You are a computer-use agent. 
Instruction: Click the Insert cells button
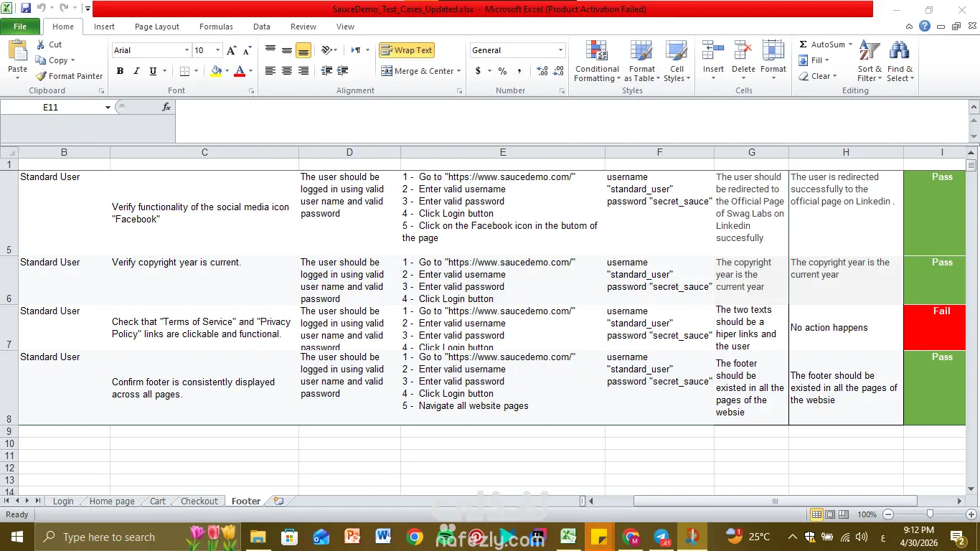[713, 61]
